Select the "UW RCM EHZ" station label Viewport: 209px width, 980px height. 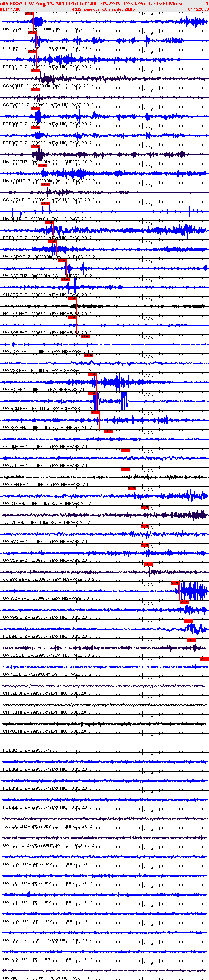click(x=16, y=409)
